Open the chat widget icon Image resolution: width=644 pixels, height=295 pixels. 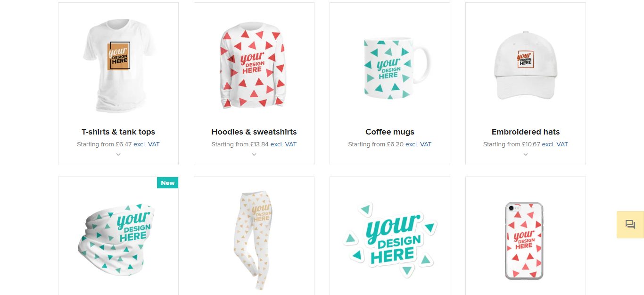630,225
